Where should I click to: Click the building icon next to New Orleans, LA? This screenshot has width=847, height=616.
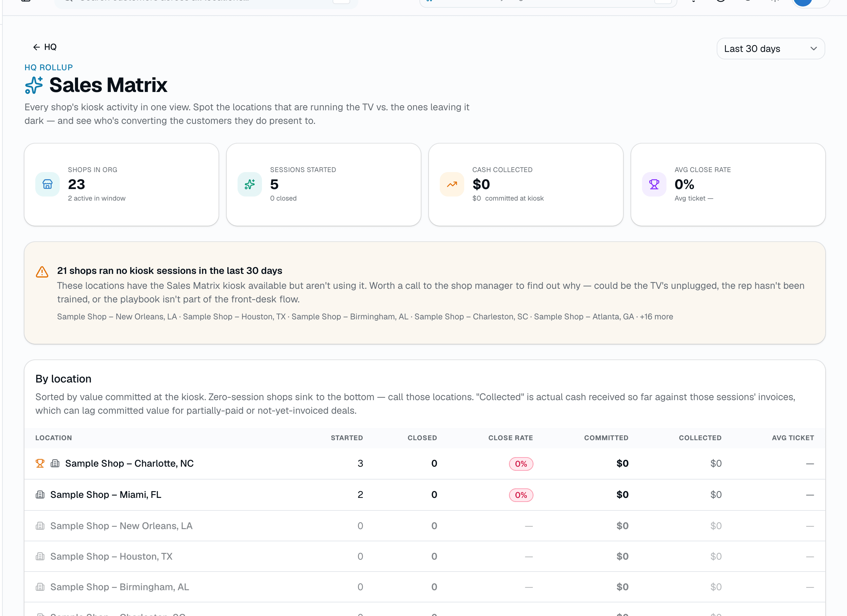[x=40, y=526]
